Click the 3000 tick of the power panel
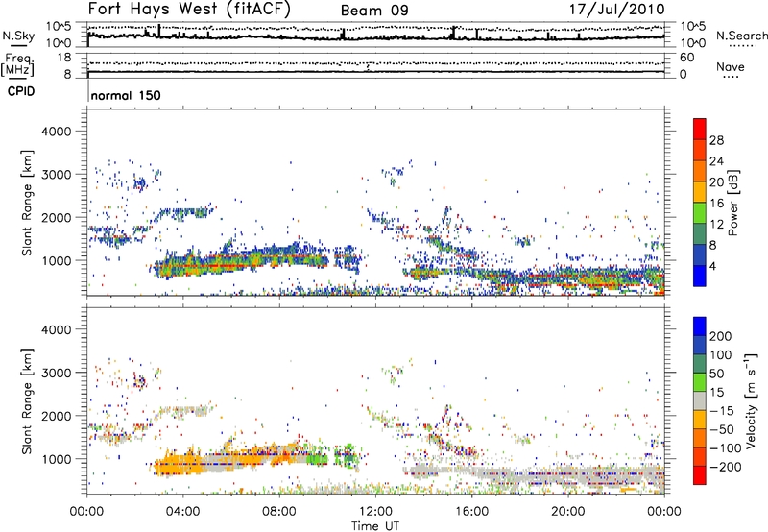This screenshot has height=532, width=768. (x=57, y=175)
